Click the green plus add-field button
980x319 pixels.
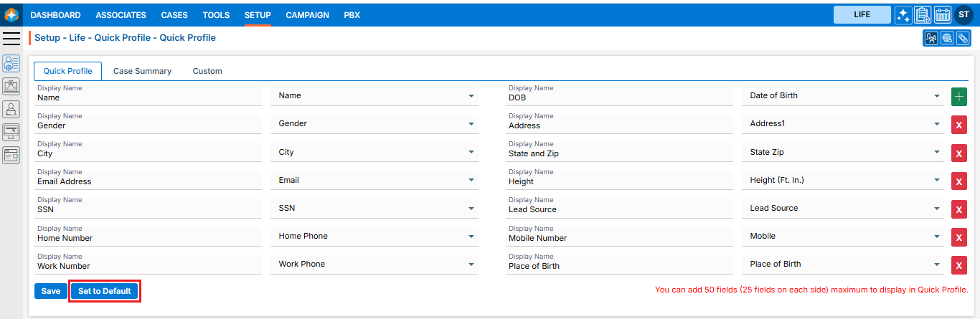pos(959,97)
